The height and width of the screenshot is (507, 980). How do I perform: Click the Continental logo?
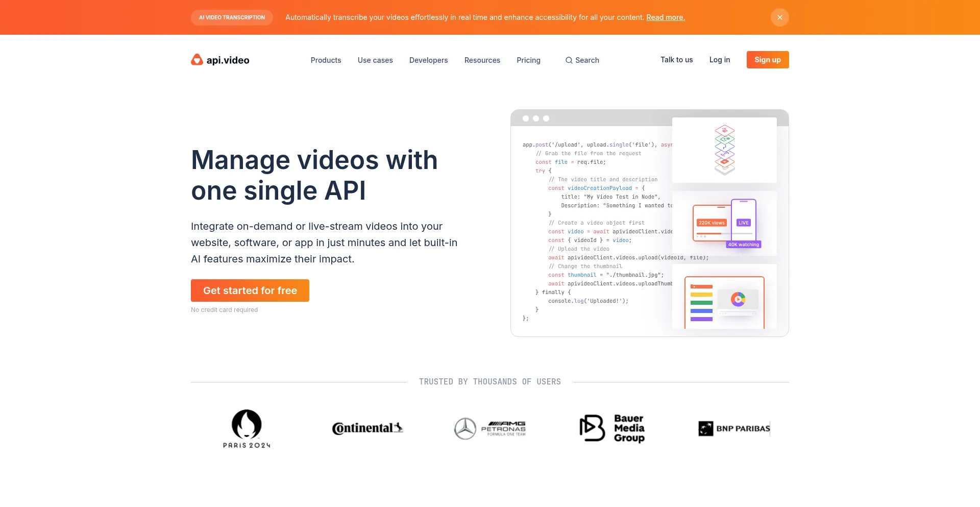pyautogui.click(x=367, y=428)
